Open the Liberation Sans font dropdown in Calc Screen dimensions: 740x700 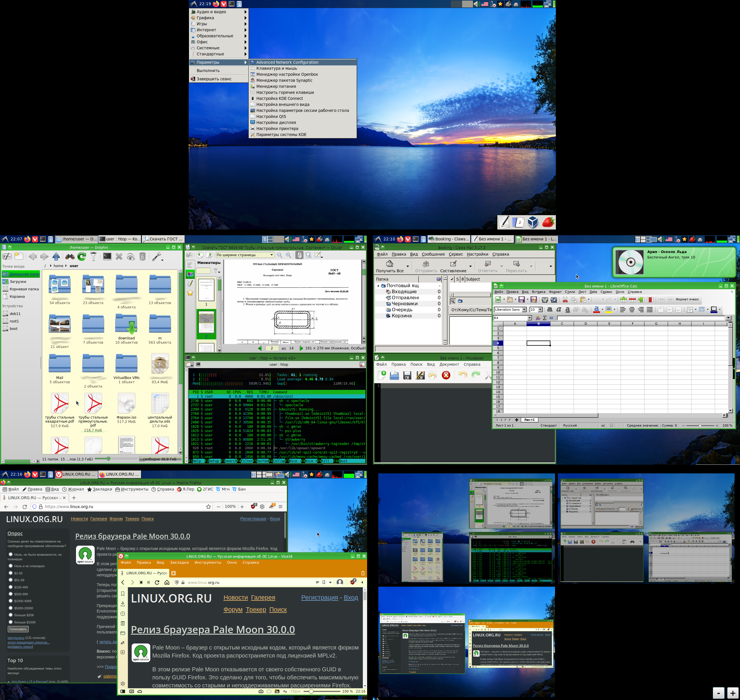click(524, 310)
